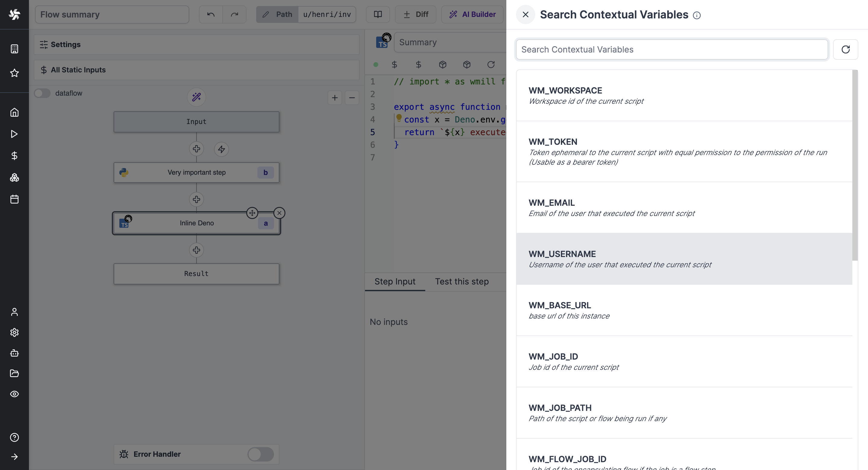Open the Schedules calendar icon in sidebar
This screenshot has height=470, width=868.
coord(14,199)
